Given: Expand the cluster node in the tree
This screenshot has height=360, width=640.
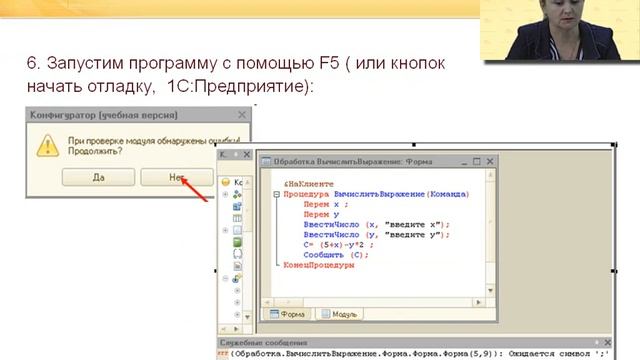Looking at the screenshot, I should 225,194.
